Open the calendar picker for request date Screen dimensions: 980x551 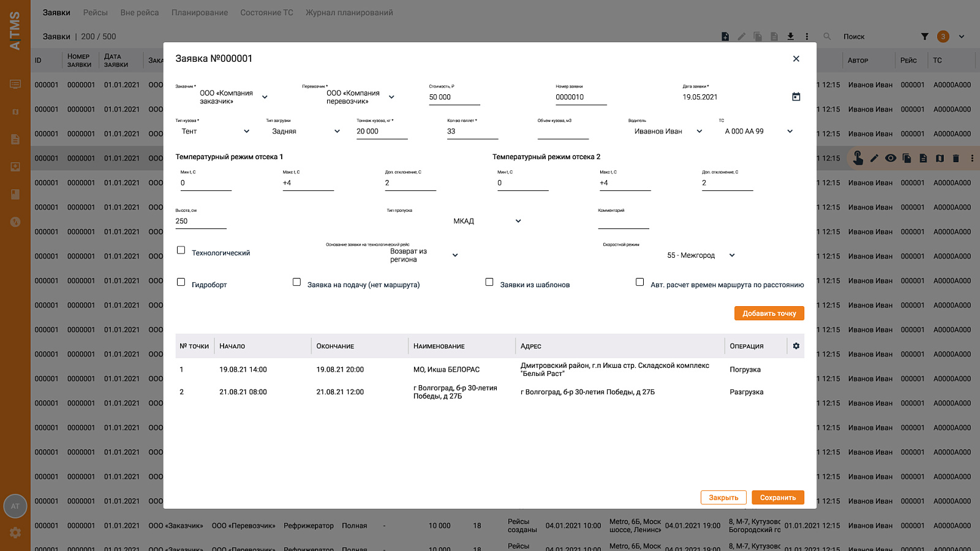pyautogui.click(x=796, y=97)
